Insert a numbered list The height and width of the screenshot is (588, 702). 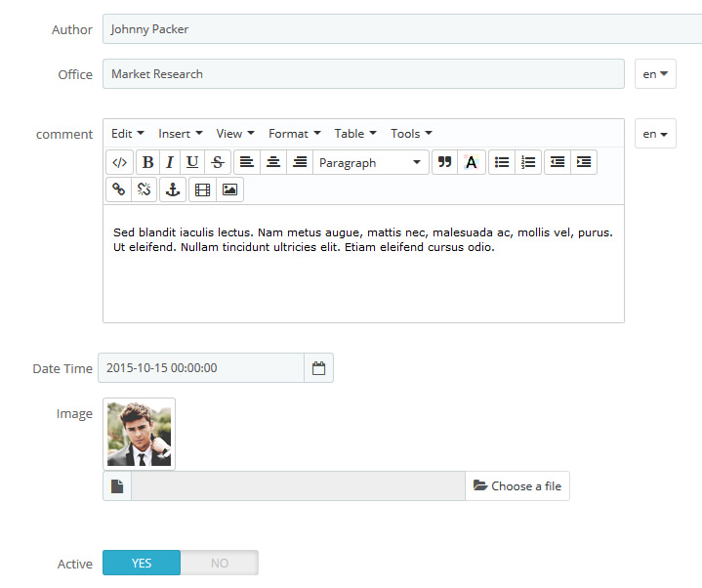pyautogui.click(x=528, y=162)
